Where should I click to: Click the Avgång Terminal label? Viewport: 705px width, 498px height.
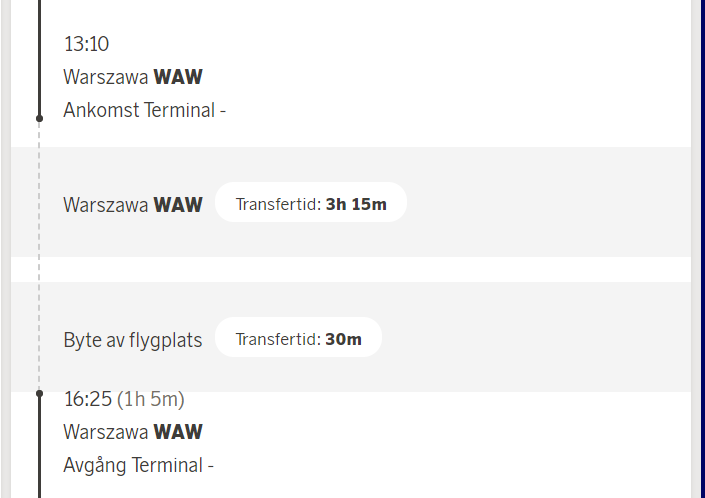point(138,465)
